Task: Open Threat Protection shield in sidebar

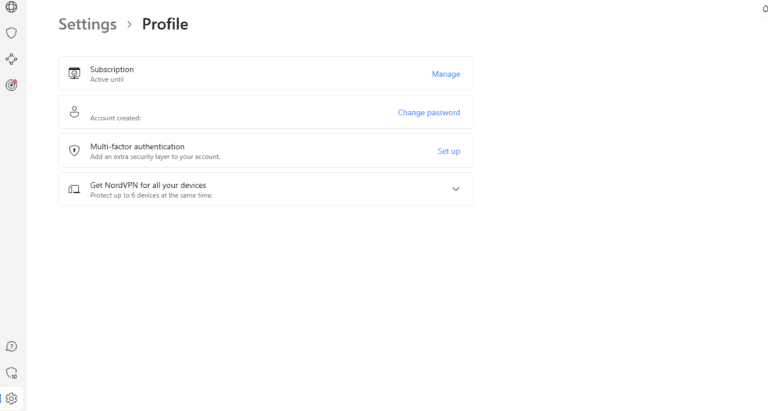Action: click(11, 33)
